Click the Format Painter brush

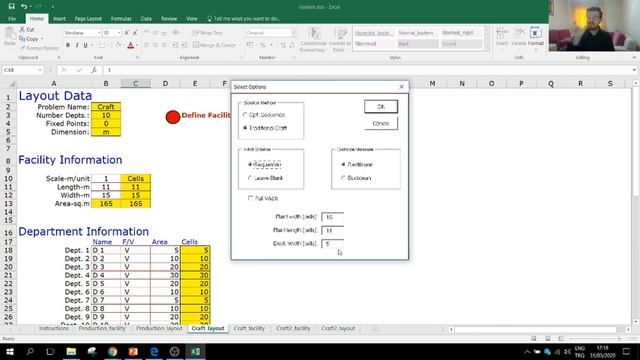tap(23, 48)
